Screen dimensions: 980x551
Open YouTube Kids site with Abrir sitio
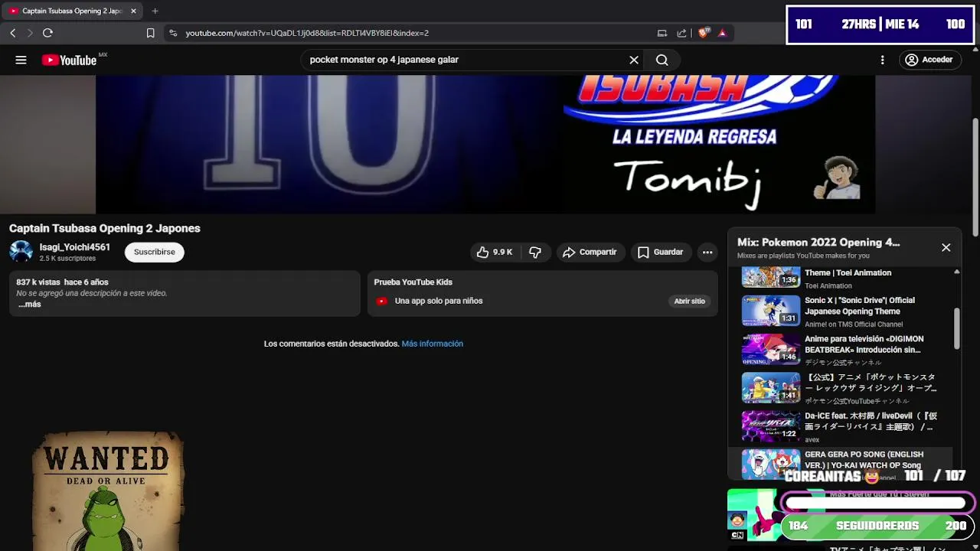point(689,302)
